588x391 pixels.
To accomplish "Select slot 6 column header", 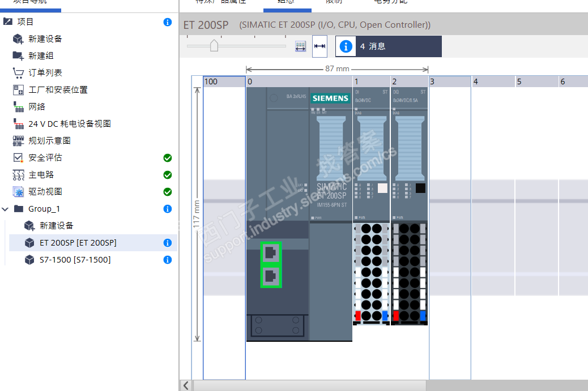I will pos(573,81).
